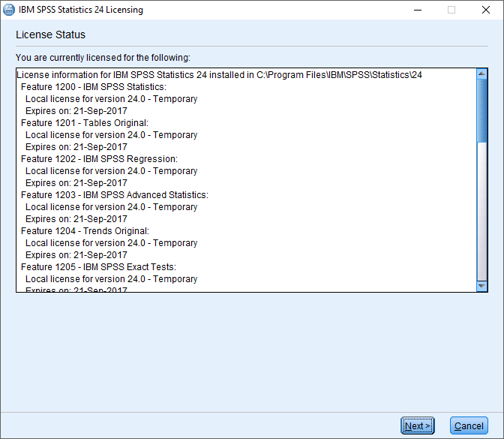Click the license information install path line
The width and height of the screenshot is (504, 439).
tap(219, 75)
